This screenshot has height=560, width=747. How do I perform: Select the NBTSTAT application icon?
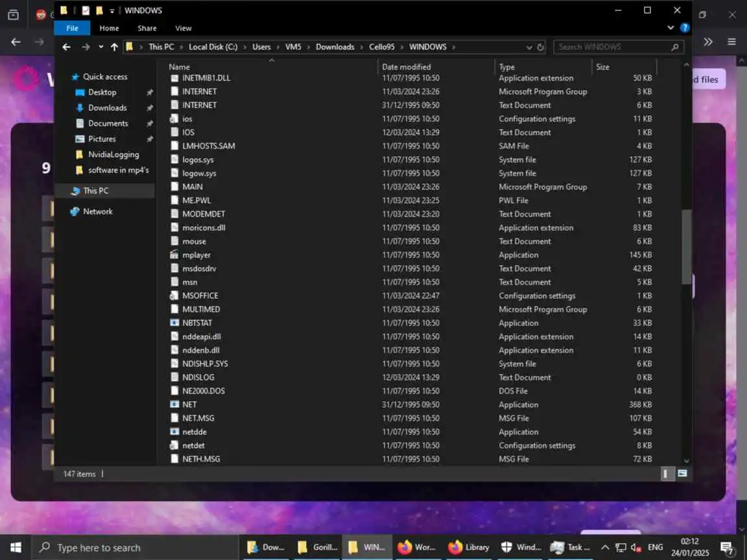[x=174, y=323]
